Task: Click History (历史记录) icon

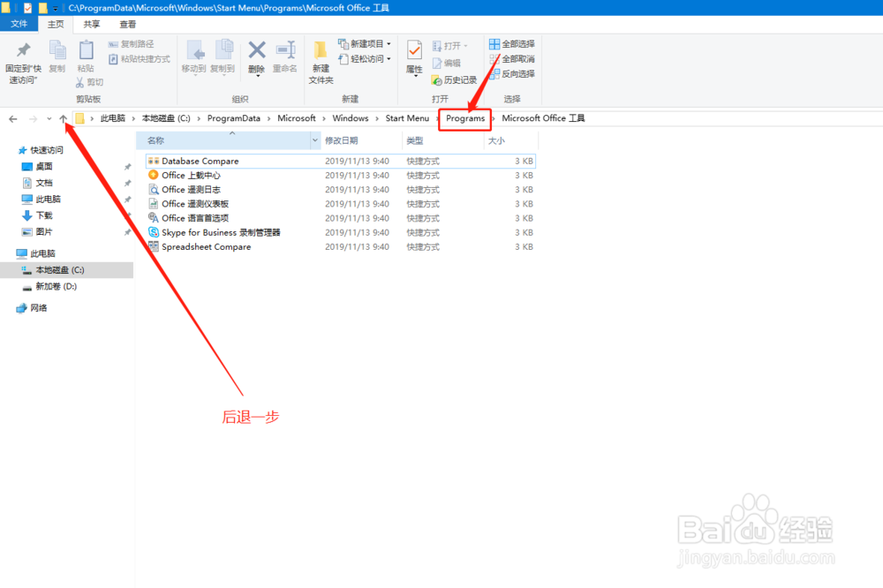Action: pyautogui.click(x=436, y=80)
